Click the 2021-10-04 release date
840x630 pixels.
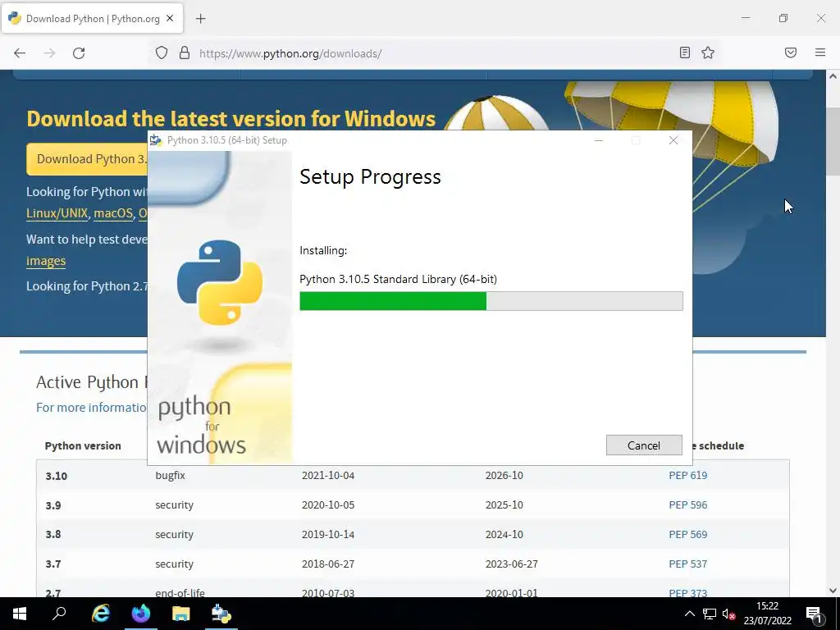click(x=328, y=475)
